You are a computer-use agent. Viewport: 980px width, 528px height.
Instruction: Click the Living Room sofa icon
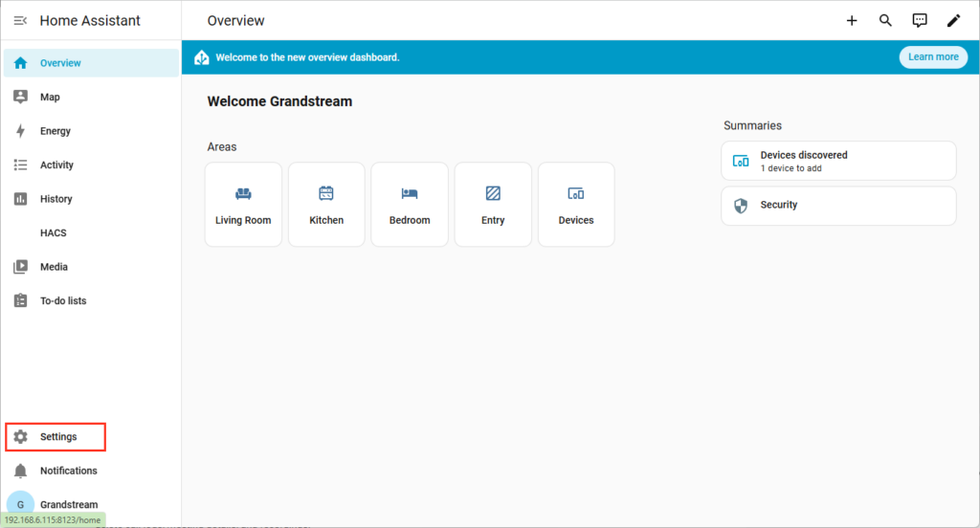pyautogui.click(x=243, y=194)
